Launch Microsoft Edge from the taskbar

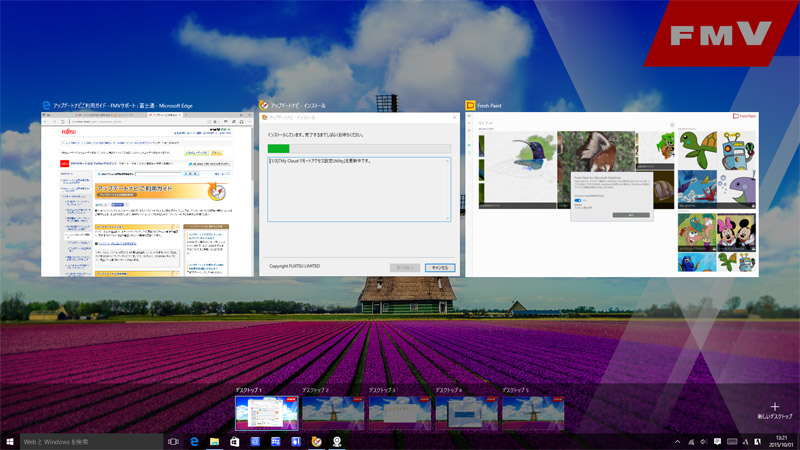pos(194,441)
